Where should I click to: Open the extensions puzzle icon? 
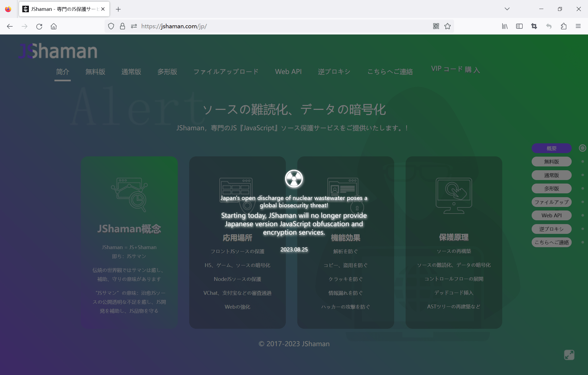coord(563,26)
